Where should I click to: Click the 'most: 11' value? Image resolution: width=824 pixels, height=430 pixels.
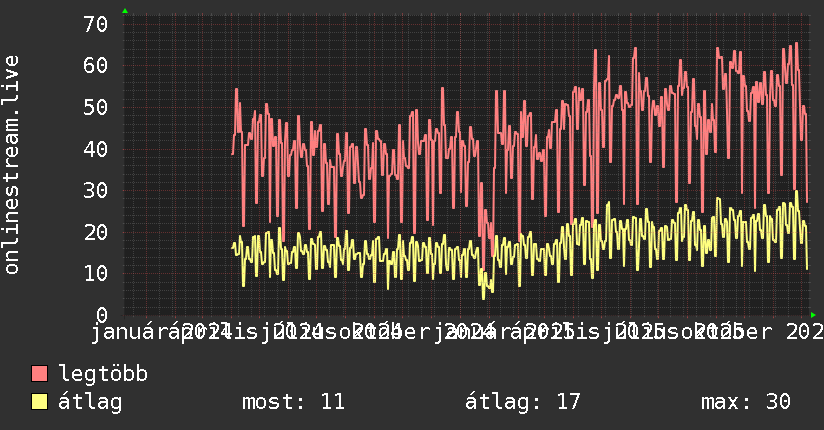293,402
